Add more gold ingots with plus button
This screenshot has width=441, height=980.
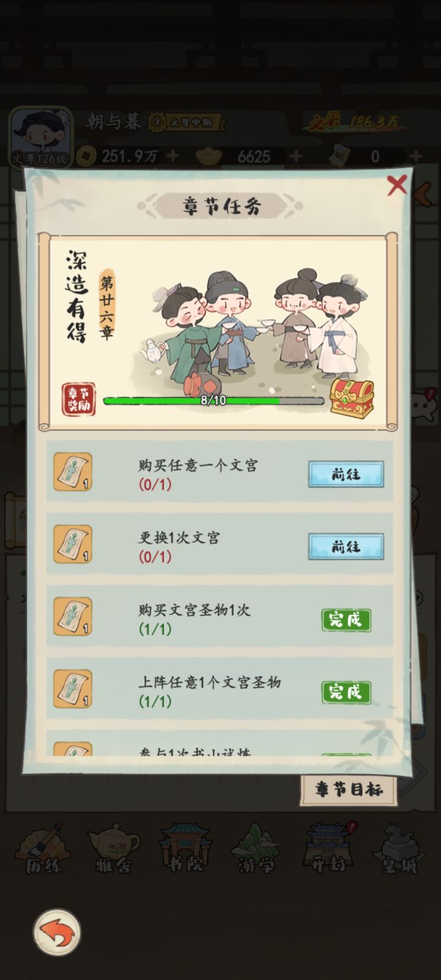[x=296, y=156]
